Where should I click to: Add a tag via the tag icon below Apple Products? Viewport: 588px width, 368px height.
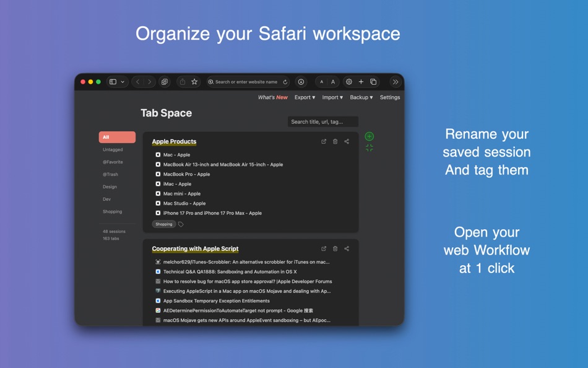(x=179, y=224)
